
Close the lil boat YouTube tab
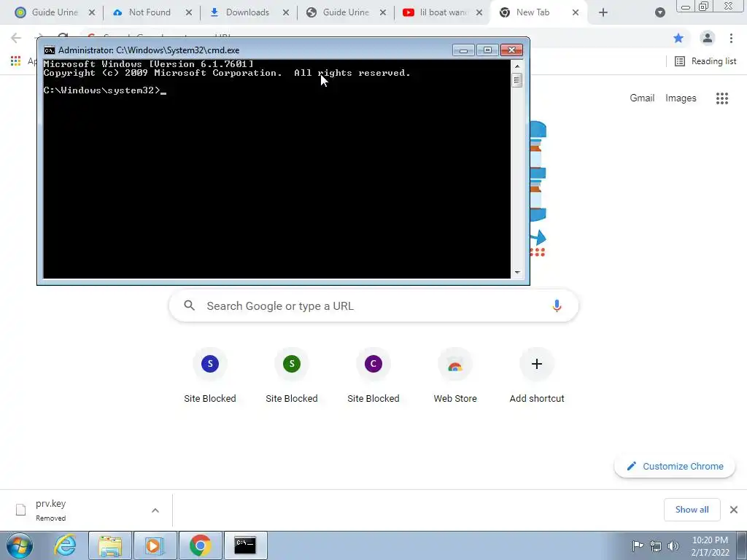(x=479, y=13)
